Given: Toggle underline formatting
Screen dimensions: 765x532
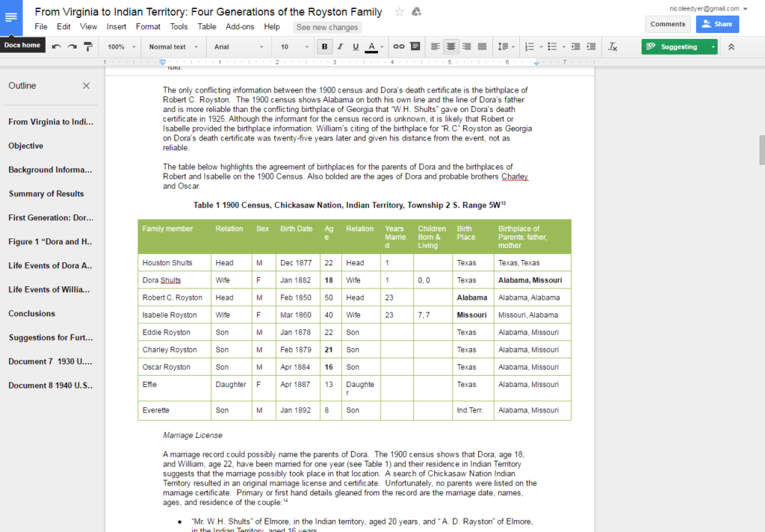Looking at the screenshot, I should coord(356,47).
